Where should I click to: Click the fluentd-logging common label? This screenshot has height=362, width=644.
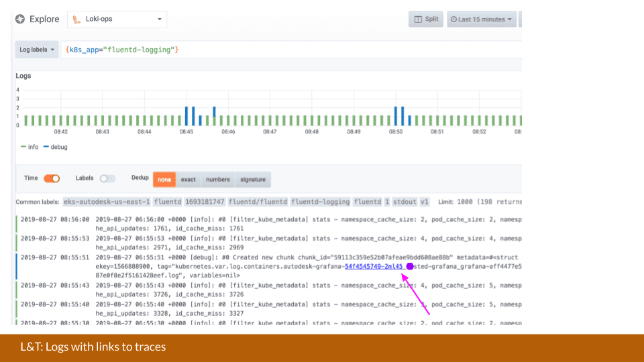[x=321, y=202]
